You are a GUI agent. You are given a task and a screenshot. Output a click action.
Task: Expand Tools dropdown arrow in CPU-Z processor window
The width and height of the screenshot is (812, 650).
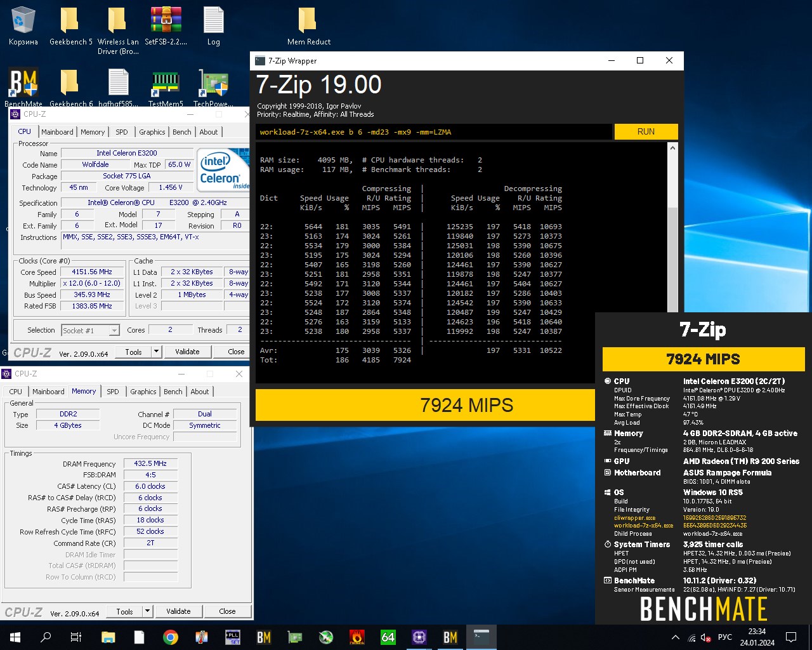tap(156, 351)
